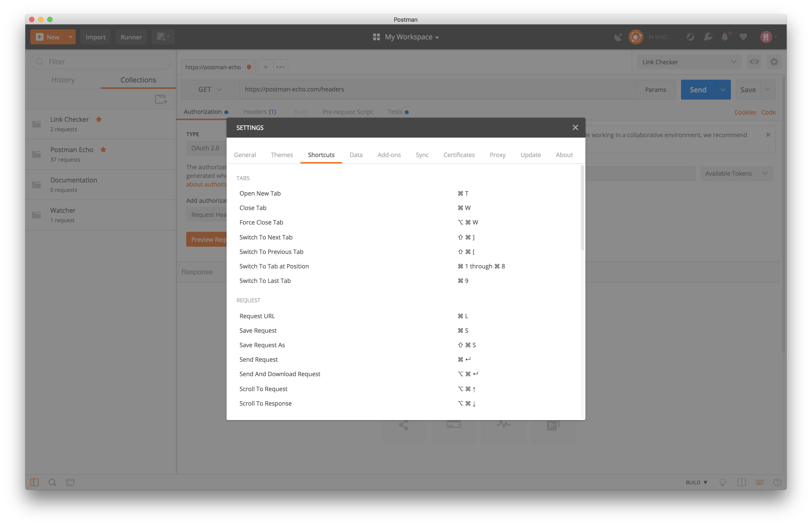
Task: Toggle environment quick look eye icon
Action: coord(754,62)
